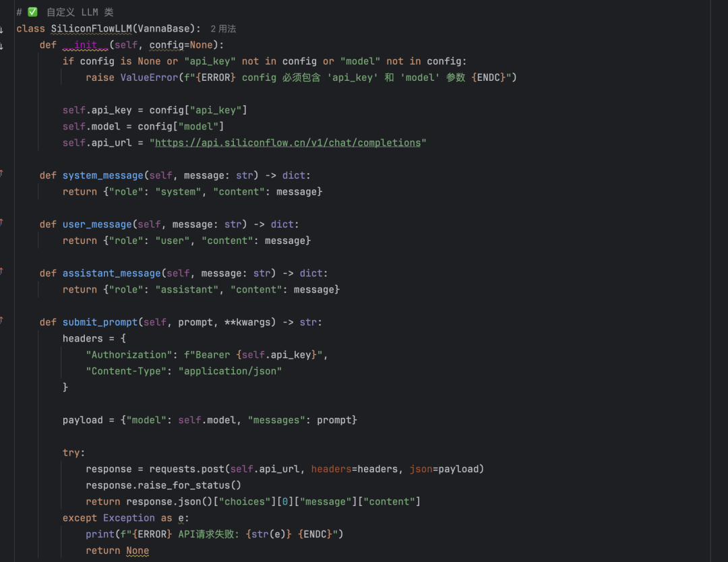Viewport: 728px width, 562px height.
Task: Click 'headers' in the 'headers = {' line
Action: tap(83, 339)
